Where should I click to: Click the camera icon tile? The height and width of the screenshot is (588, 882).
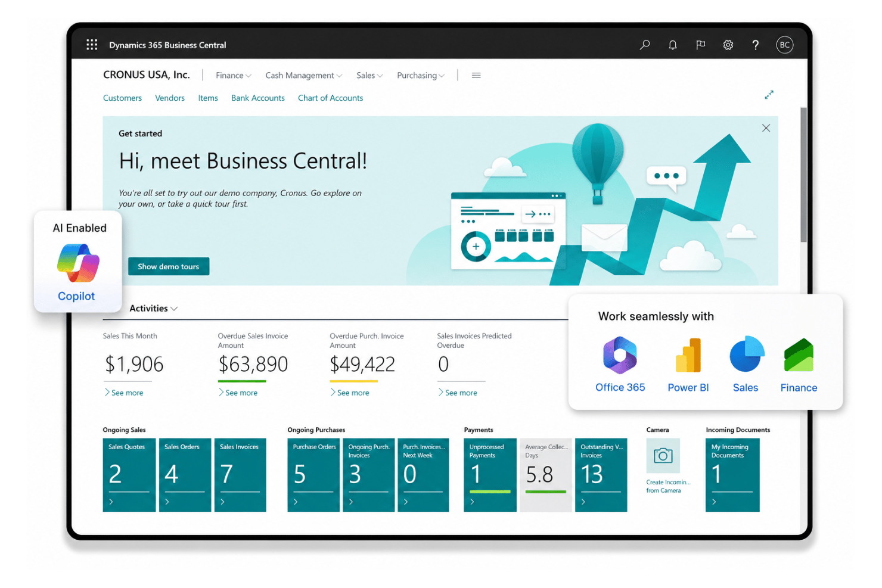(663, 456)
